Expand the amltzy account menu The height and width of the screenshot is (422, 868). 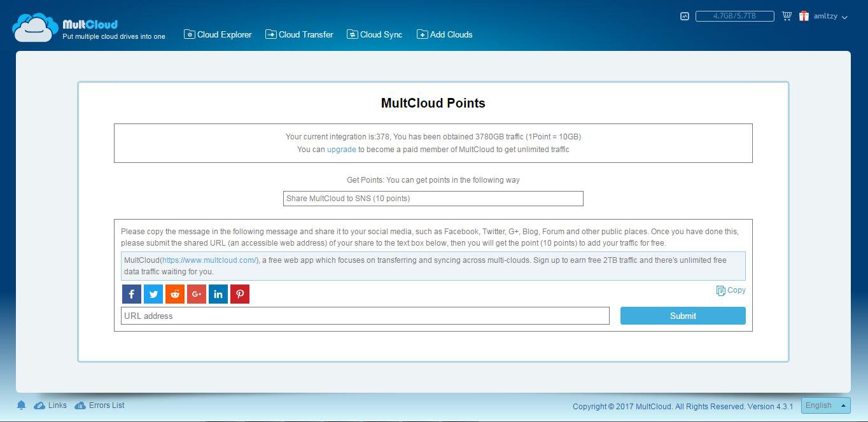click(x=830, y=17)
